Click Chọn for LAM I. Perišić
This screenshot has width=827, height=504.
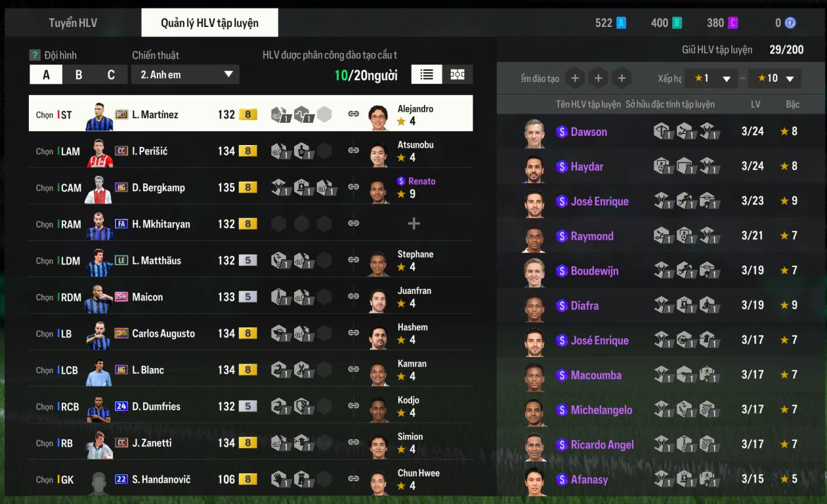pyautogui.click(x=45, y=151)
